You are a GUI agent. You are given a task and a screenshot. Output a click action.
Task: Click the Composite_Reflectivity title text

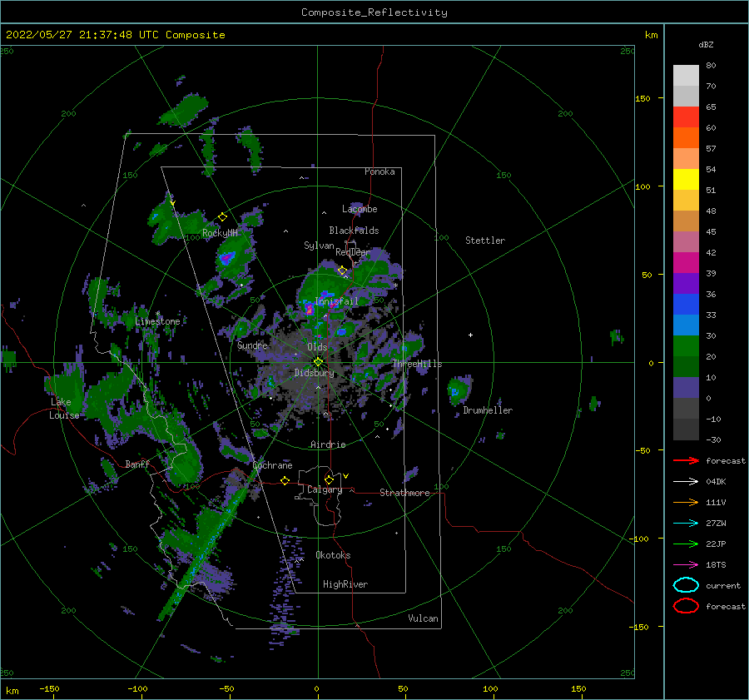(374, 12)
